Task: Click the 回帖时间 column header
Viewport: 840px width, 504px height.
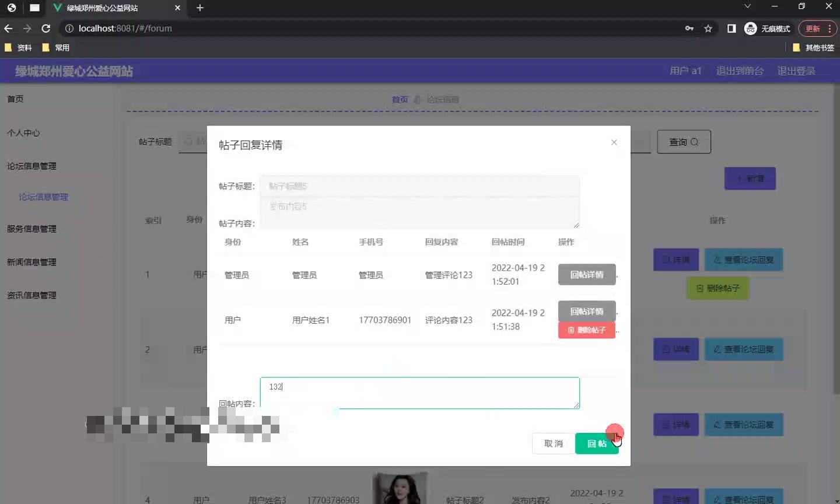Action: pyautogui.click(x=508, y=242)
